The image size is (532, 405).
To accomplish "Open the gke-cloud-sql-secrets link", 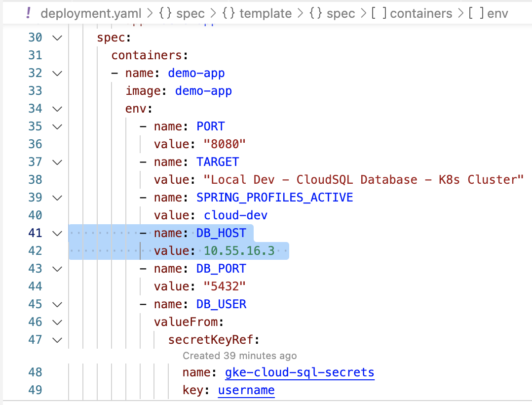I will tap(299, 372).
